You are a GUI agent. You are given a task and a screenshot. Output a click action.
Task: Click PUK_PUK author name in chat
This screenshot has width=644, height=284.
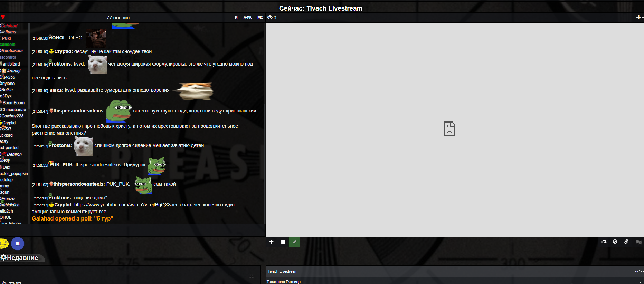pyautogui.click(x=62, y=165)
